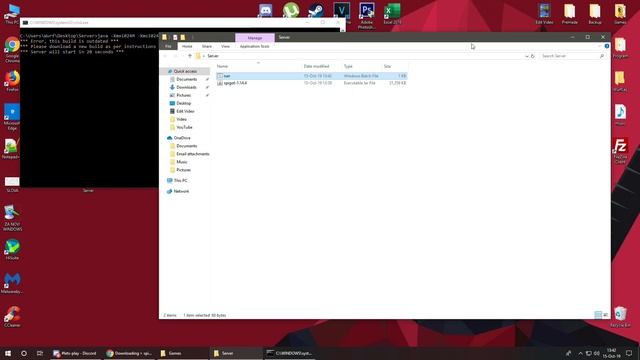Image resolution: width=640 pixels, height=360 pixels.
Task: Sort files by Date modified column
Action: [316, 66]
